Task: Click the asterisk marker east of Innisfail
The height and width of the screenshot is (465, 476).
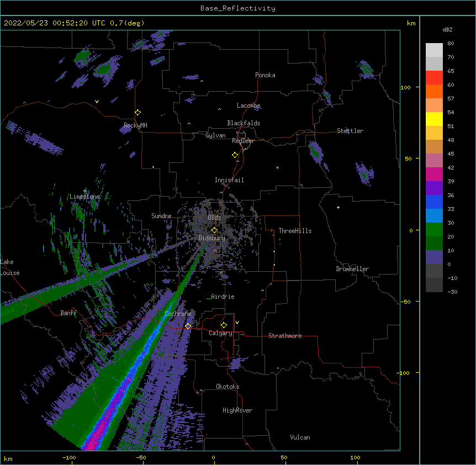Action: [277, 167]
